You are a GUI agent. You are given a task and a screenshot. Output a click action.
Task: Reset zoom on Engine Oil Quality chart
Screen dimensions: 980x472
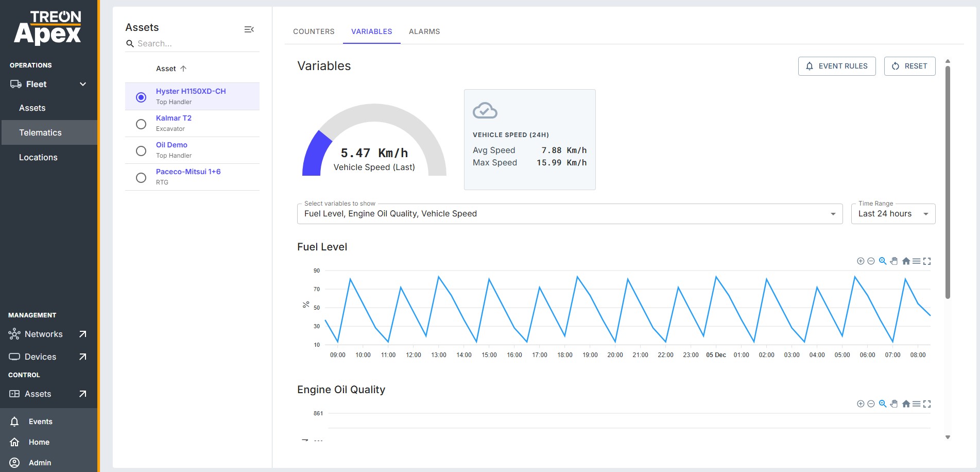tap(906, 404)
